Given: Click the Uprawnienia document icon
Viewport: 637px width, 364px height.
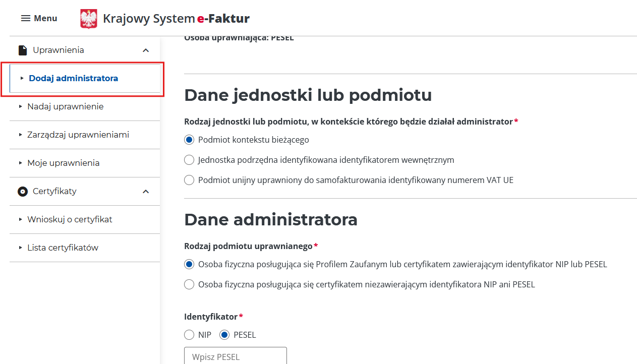Looking at the screenshot, I should coord(22,50).
